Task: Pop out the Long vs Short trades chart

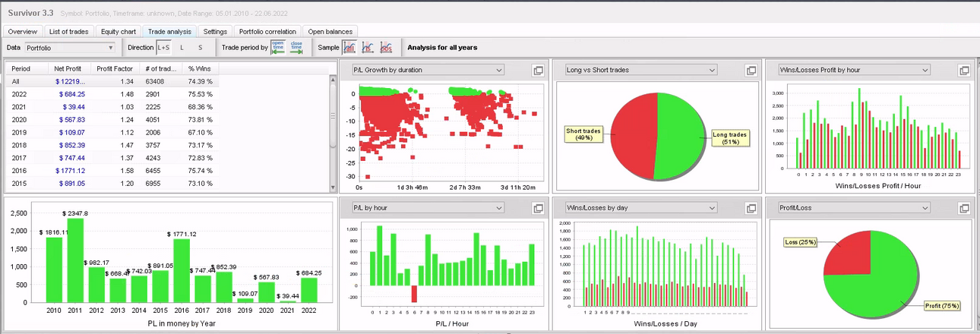Action: tap(751, 71)
